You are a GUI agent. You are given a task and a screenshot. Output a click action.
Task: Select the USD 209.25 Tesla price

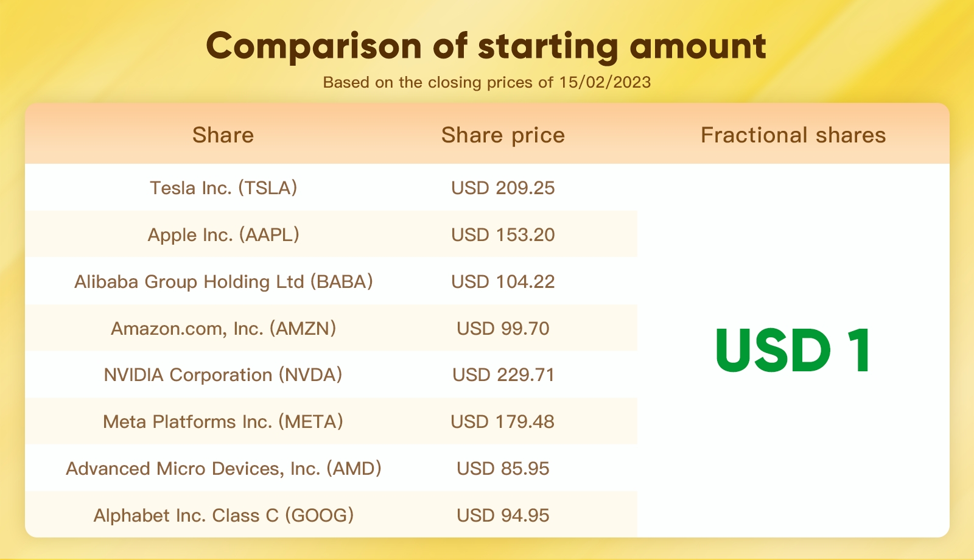(x=503, y=187)
